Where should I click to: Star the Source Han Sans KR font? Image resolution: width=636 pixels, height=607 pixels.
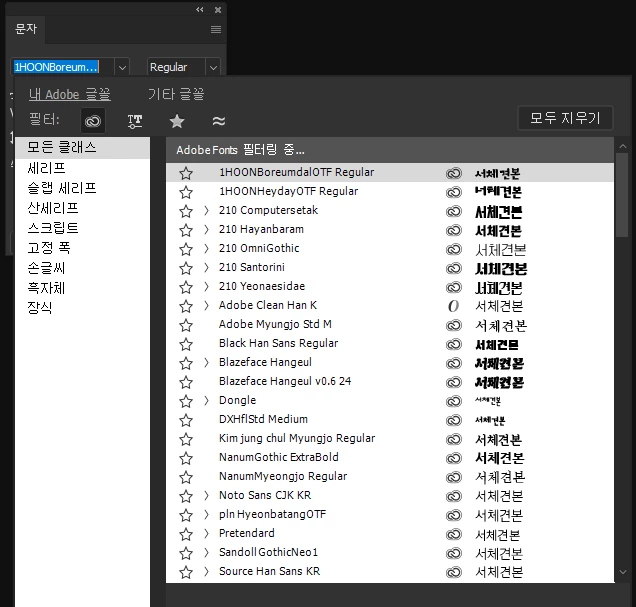click(x=186, y=572)
